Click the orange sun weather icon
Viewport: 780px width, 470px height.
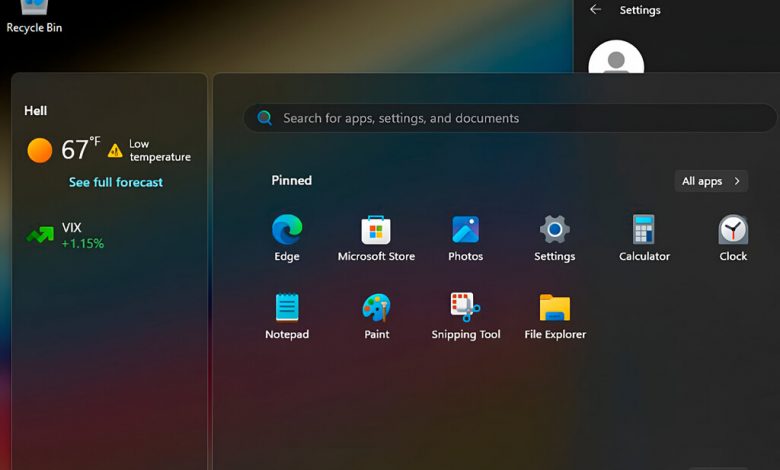(40, 150)
